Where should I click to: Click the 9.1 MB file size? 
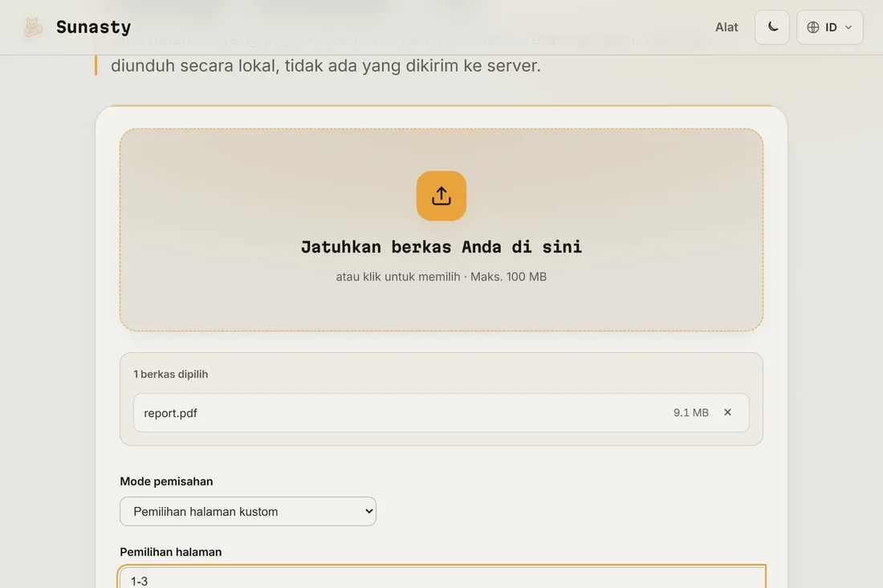(x=691, y=412)
